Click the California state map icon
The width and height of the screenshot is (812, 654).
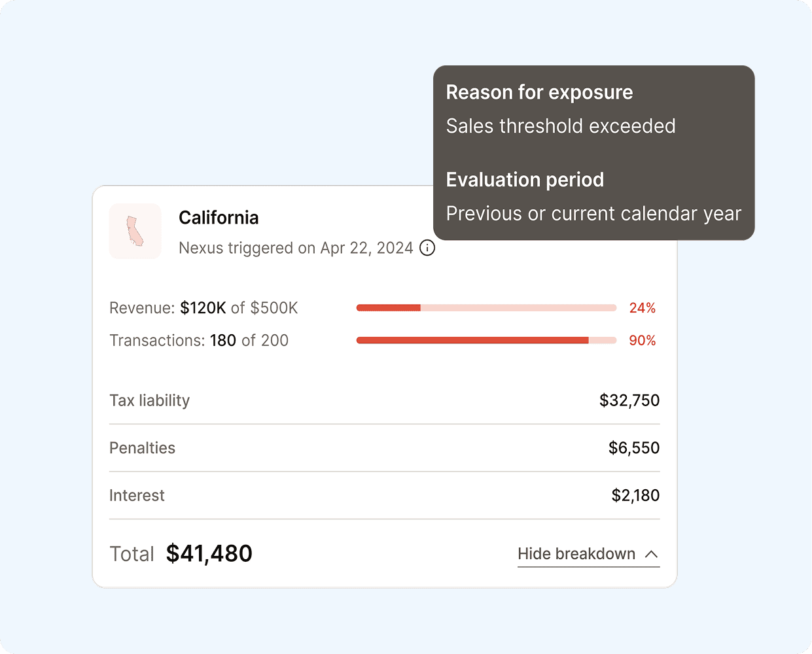135,232
